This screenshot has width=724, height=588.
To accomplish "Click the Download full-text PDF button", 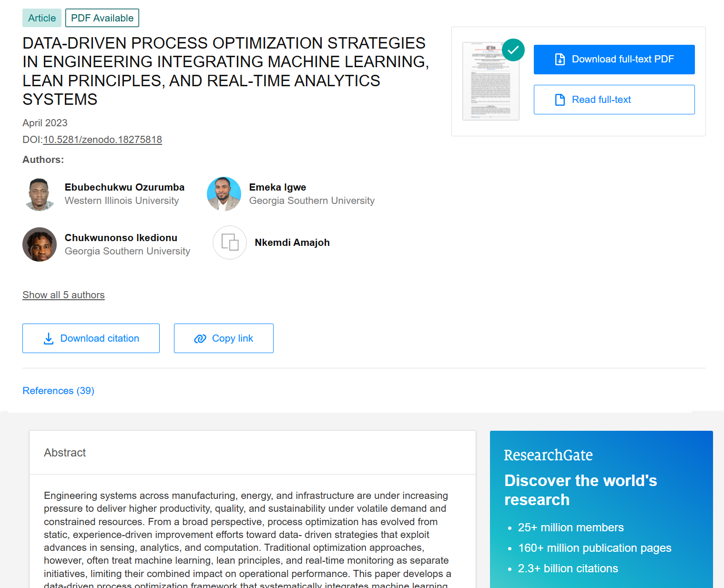I will point(614,60).
